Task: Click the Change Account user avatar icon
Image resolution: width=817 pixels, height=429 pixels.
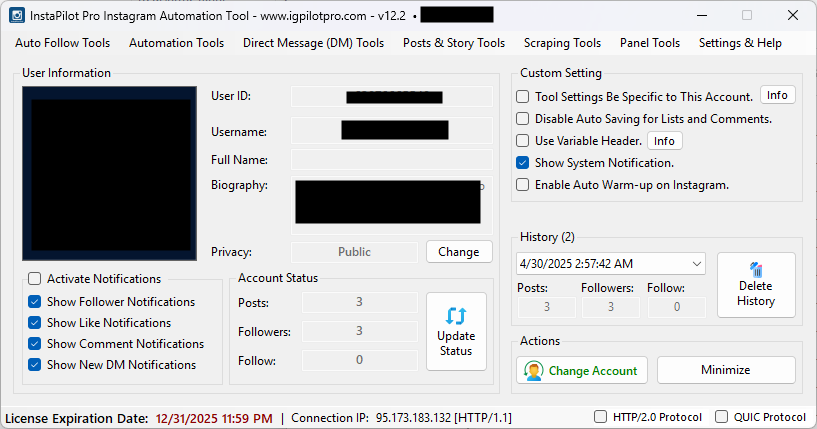Action: point(534,371)
